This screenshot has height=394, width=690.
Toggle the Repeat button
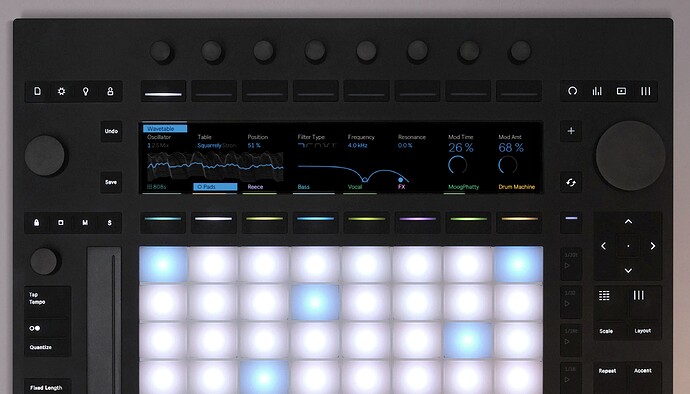pos(607,371)
